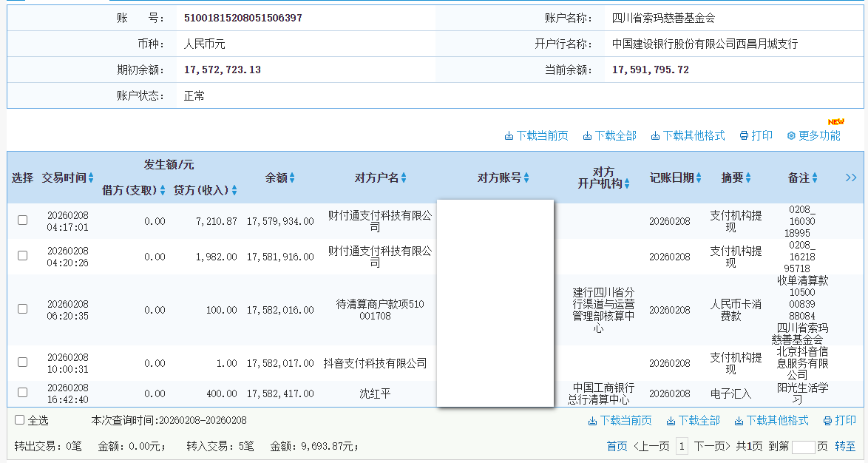Sort 贷方(收入) column with arrows
This screenshot has width=868, height=463.
[x=234, y=191]
